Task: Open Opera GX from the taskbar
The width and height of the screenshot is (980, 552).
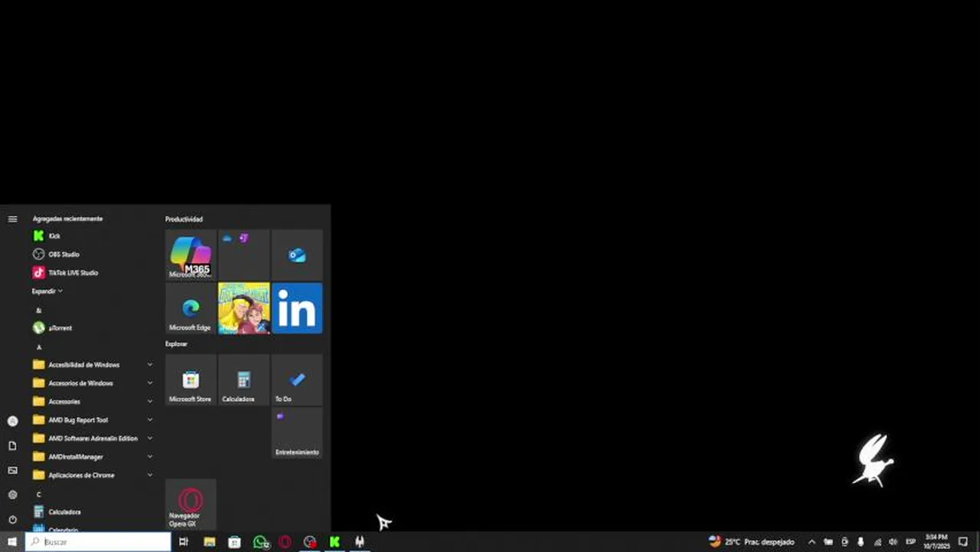Action: 285,542
